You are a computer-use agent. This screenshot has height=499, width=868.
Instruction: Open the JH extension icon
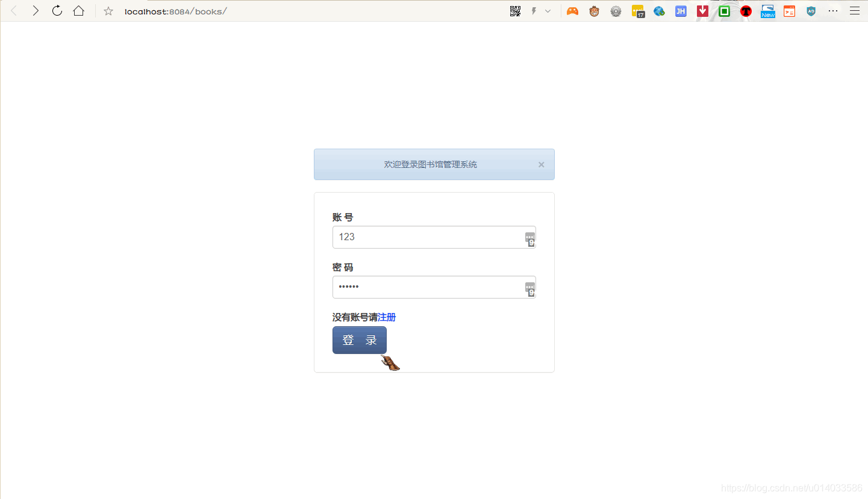(x=681, y=11)
